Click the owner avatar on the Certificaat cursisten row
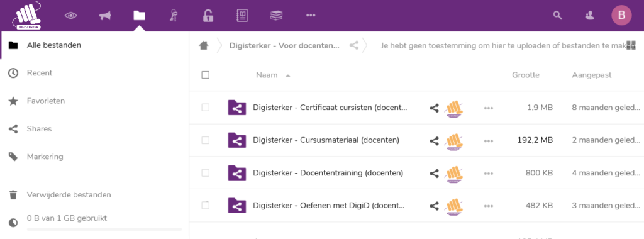 tap(455, 108)
